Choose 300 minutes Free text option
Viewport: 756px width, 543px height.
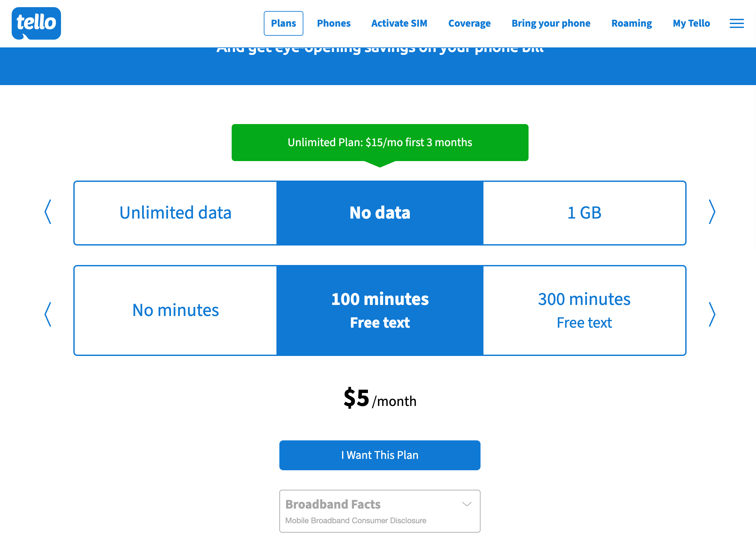point(584,310)
